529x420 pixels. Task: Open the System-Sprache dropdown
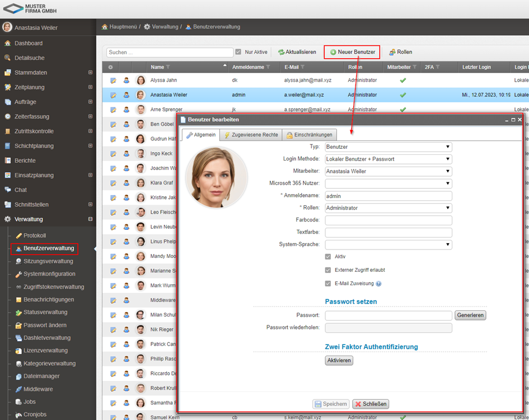coord(388,244)
